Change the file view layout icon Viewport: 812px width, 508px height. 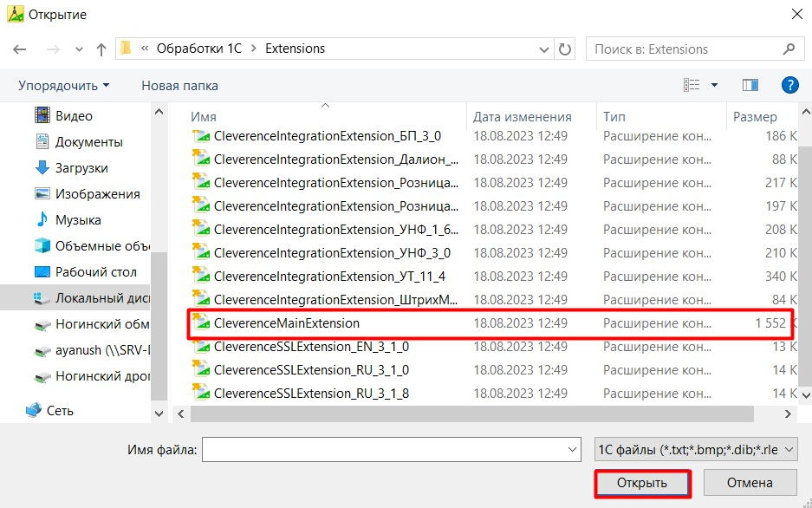click(692, 85)
